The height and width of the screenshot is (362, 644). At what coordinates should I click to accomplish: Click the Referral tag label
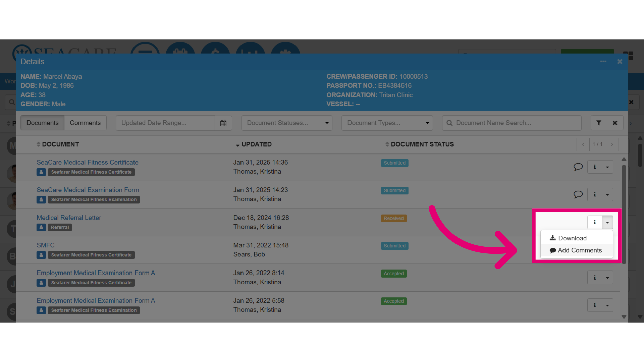60,227
